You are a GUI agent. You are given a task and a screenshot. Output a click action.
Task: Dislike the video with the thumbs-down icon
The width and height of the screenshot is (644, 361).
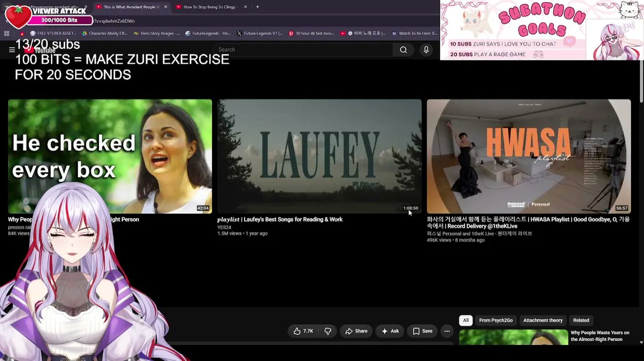pos(328,331)
